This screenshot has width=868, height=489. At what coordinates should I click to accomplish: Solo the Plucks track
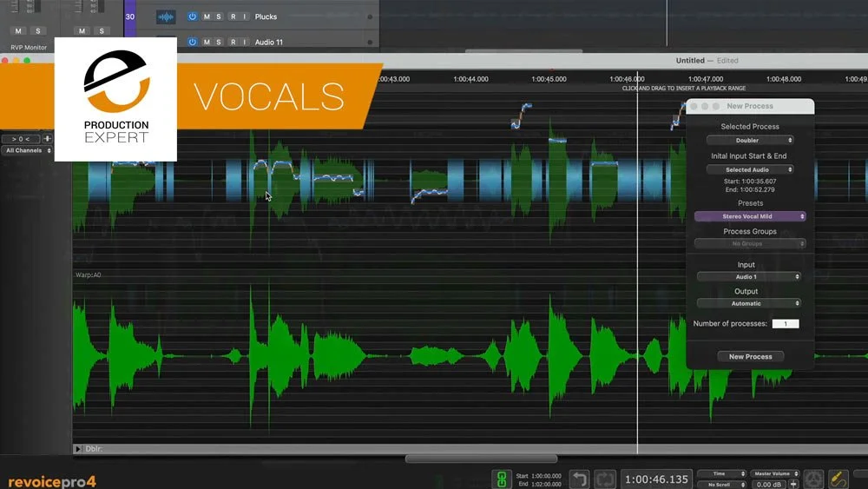point(219,17)
